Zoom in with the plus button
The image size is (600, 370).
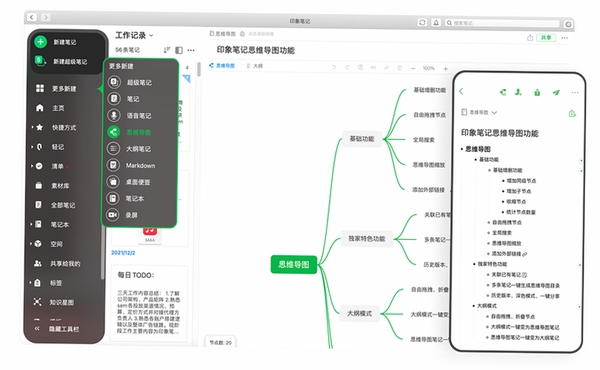pos(445,68)
